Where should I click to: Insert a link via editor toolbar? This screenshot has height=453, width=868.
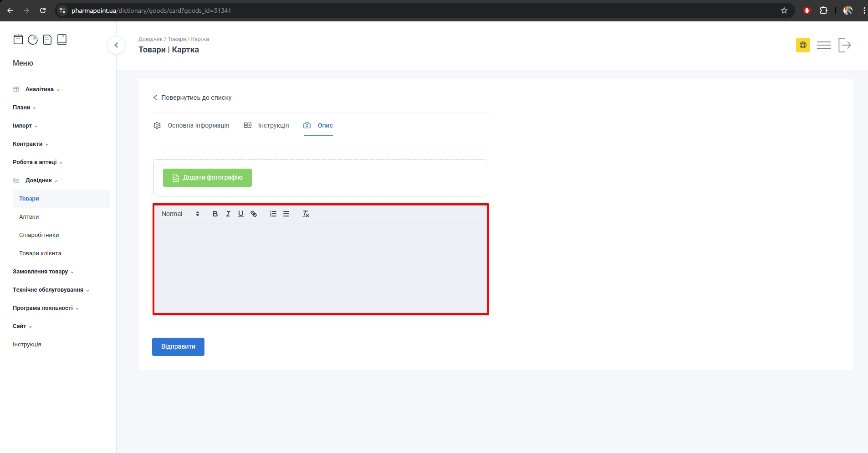coord(254,214)
